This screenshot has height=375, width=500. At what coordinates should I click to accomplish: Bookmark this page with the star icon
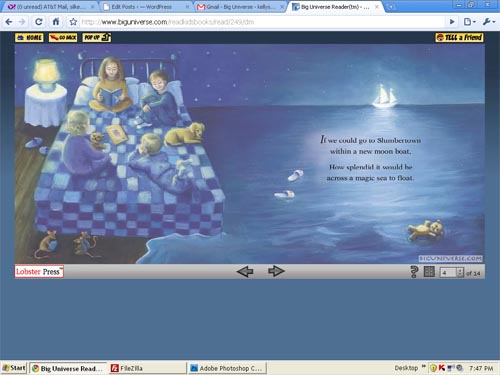[73, 22]
